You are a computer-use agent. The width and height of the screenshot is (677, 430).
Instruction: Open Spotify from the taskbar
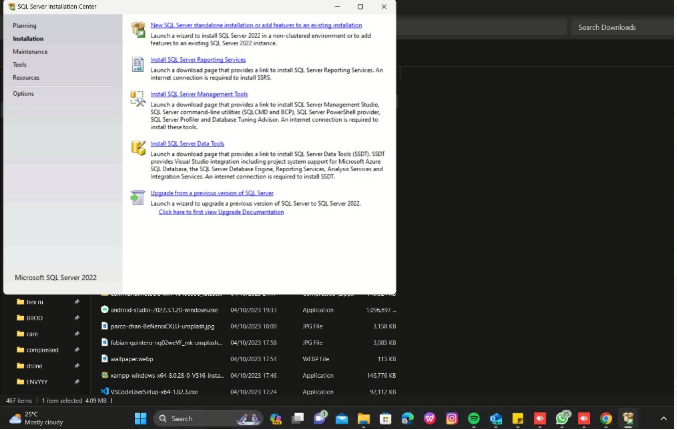(x=473, y=418)
